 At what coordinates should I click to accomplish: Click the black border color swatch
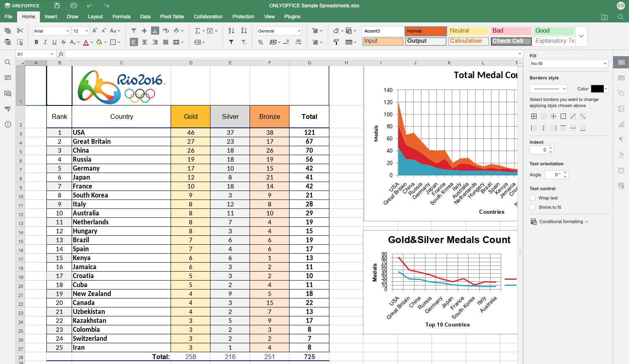(597, 89)
